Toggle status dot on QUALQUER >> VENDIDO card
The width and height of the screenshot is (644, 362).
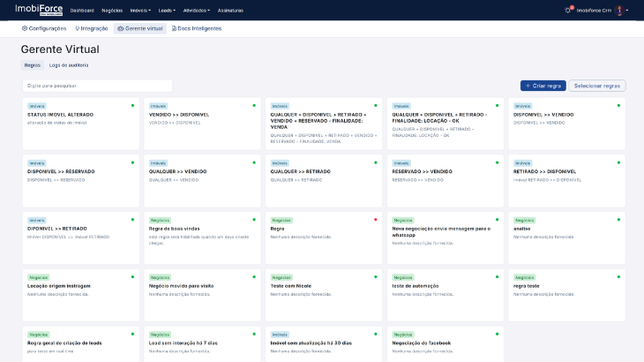click(x=254, y=162)
